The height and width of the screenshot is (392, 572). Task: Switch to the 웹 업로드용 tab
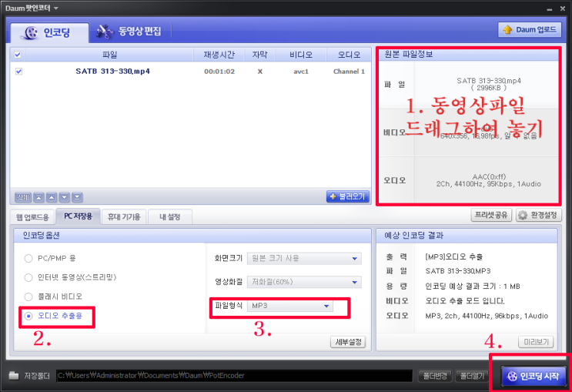tap(32, 217)
